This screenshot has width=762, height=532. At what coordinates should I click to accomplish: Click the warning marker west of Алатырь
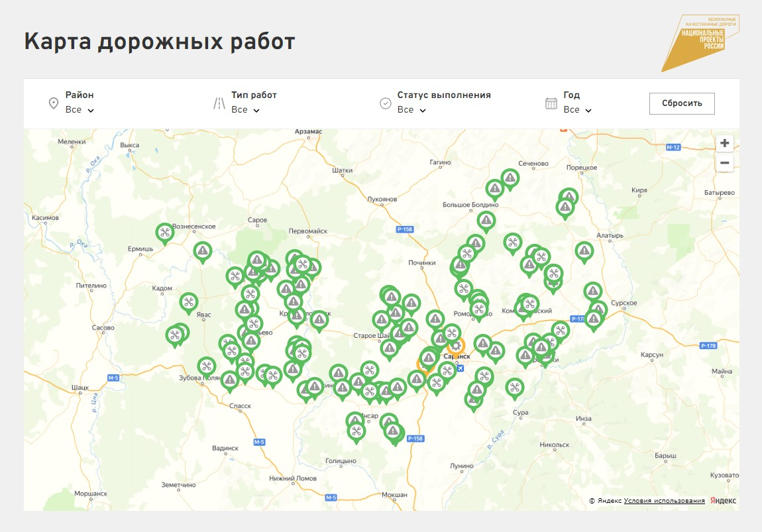tap(584, 251)
